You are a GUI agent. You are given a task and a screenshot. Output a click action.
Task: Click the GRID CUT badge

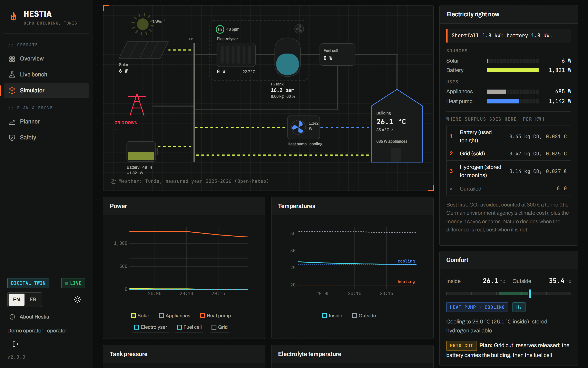pos(461,346)
